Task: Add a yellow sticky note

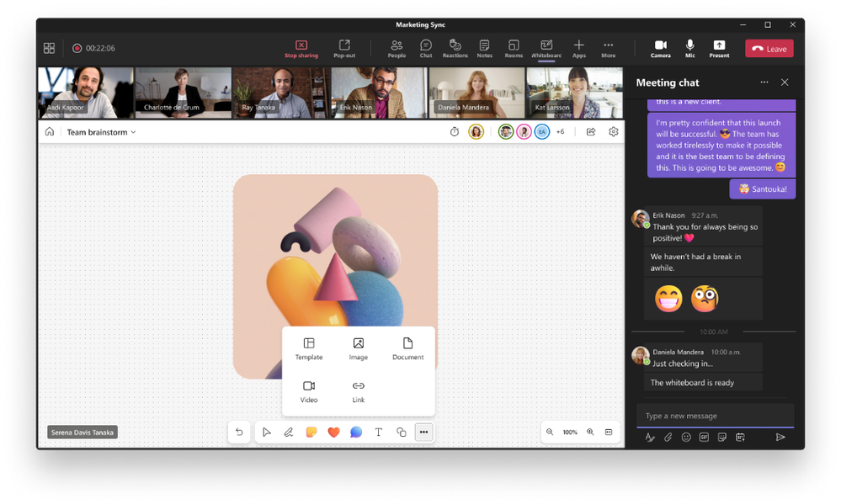Action: pyautogui.click(x=311, y=432)
